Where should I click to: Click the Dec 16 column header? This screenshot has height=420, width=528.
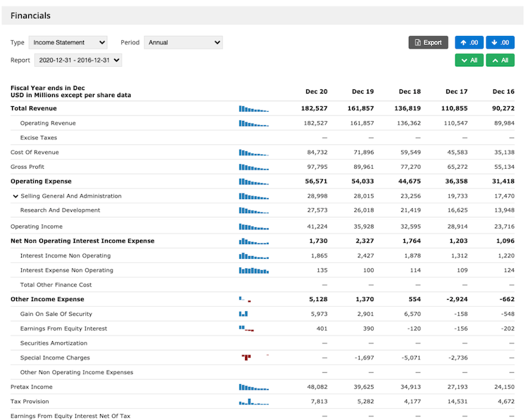click(503, 91)
